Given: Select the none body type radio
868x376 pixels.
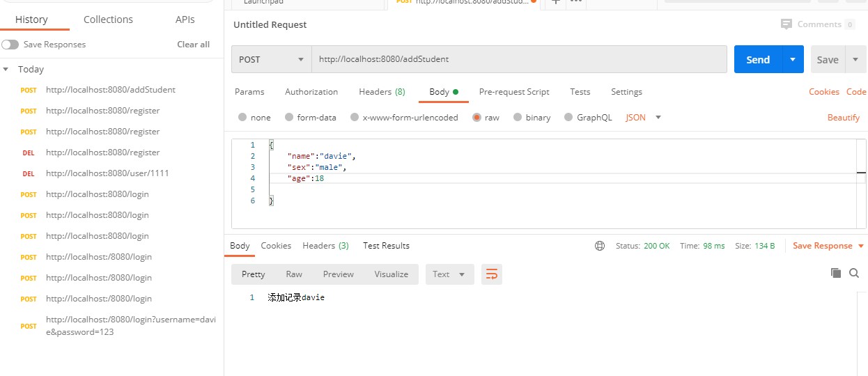Looking at the screenshot, I should tap(242, 118).
